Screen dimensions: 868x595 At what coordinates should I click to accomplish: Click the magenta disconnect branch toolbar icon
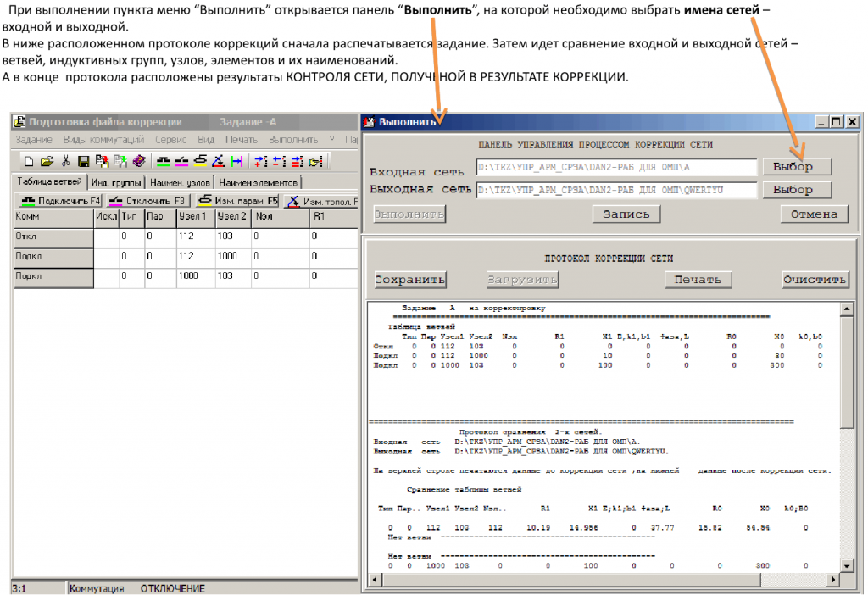tap(181, 161)
